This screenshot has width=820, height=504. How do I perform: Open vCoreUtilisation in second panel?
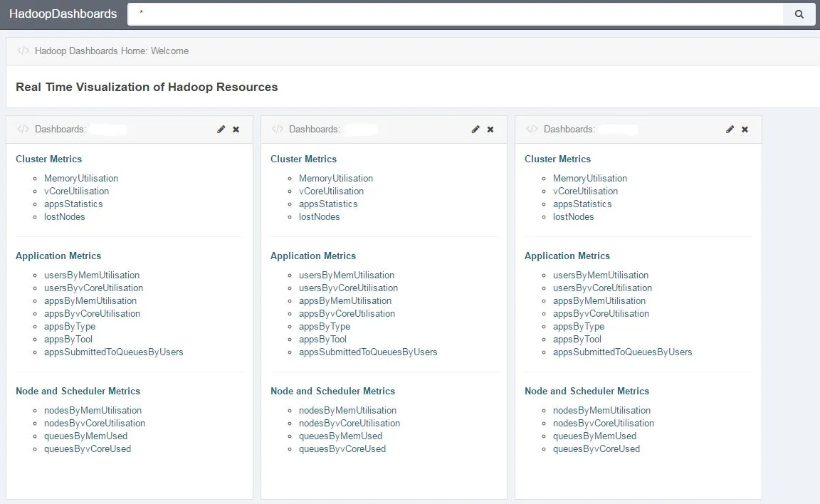tap(331, 191)
